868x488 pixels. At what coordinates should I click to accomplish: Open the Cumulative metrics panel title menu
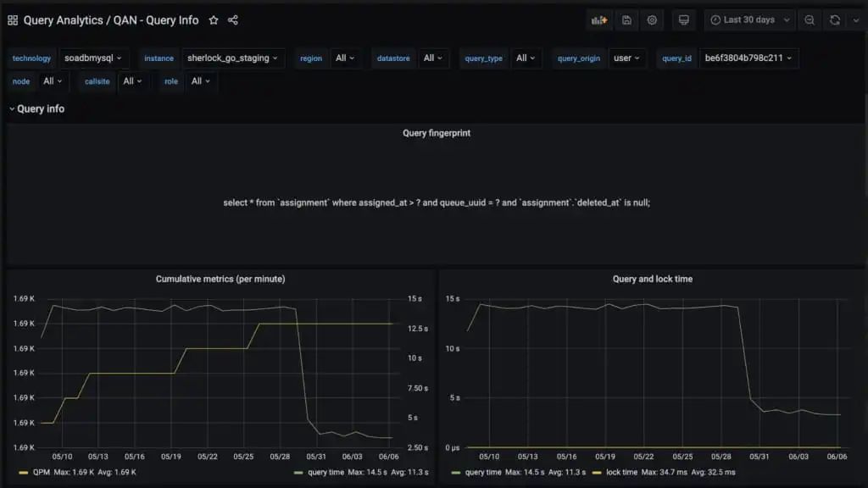pyautogui.click(x=220, y=280)
